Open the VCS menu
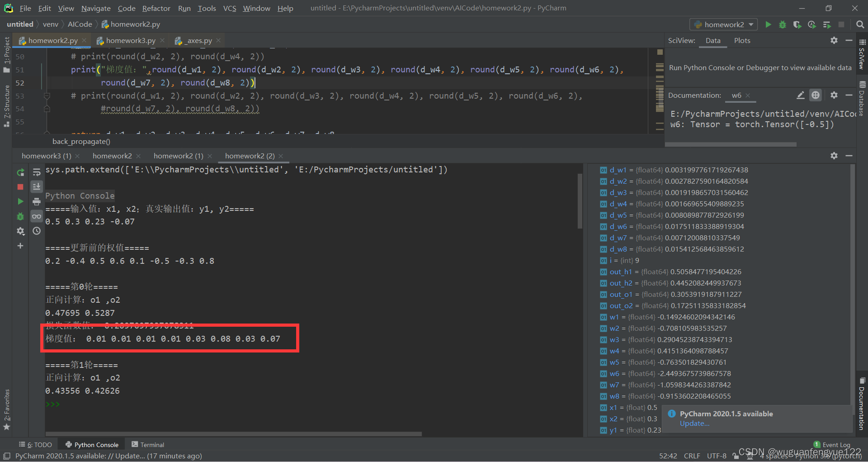Viewport: 868px width, 462px height. [x=230, y=8]
